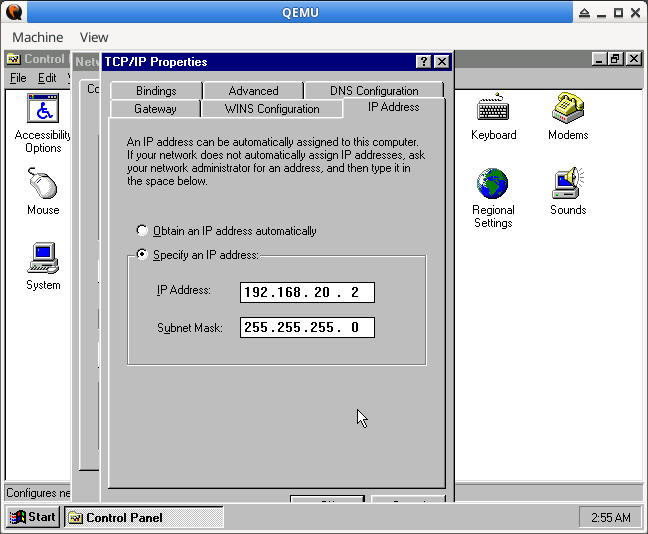Select the System control panel icon

click(x=43, y=258)
